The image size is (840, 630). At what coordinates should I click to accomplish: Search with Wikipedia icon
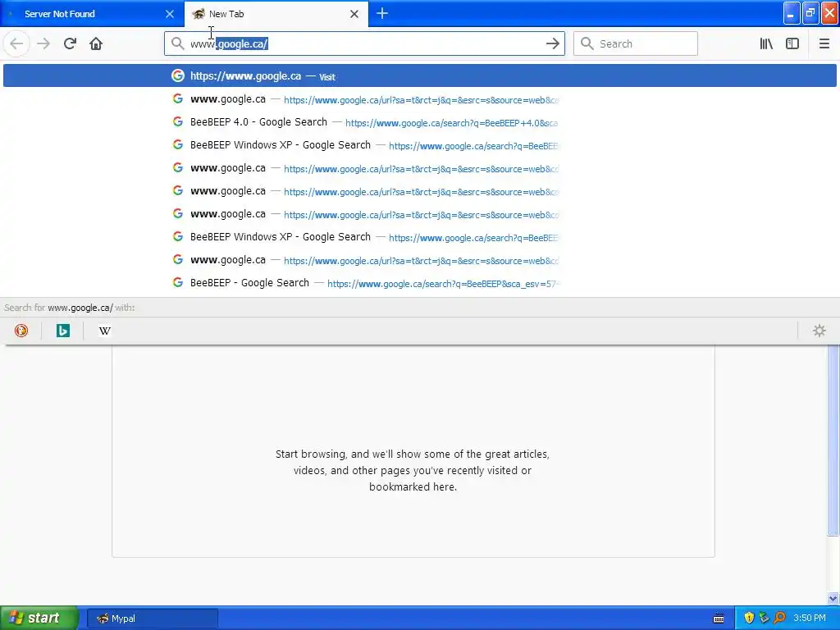tap(105, 331)
